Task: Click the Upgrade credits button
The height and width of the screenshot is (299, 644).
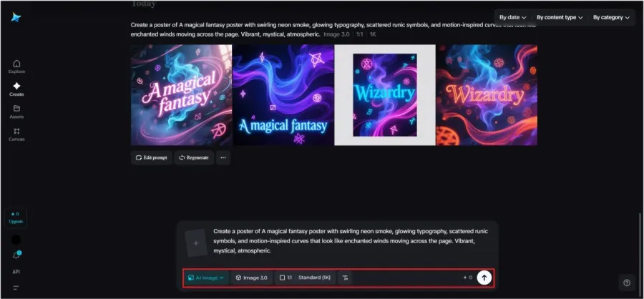Action: (16, 217)
